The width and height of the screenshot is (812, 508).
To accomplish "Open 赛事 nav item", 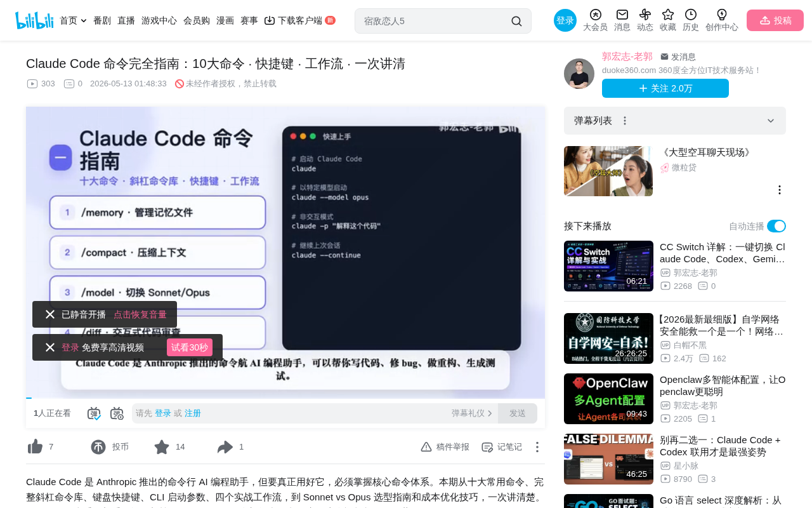I will (x=249, y=20).
